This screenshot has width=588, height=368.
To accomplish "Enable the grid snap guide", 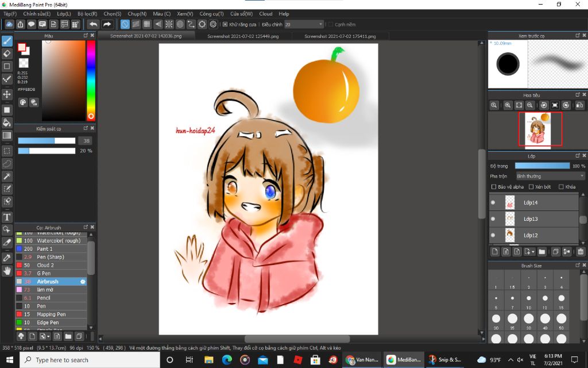I will tap(147, 24).
